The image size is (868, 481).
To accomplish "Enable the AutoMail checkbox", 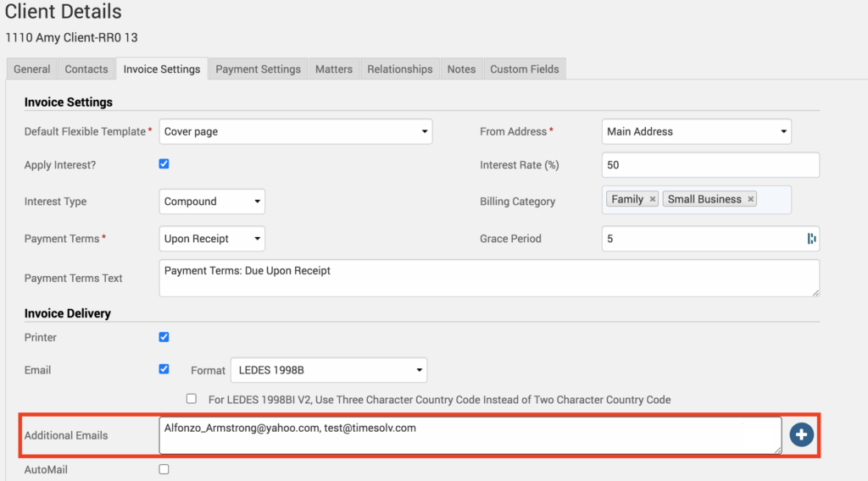I will [x=164, y=469].
